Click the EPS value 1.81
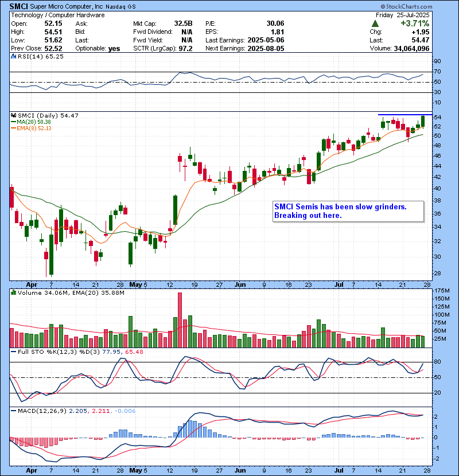 (277, 32)
